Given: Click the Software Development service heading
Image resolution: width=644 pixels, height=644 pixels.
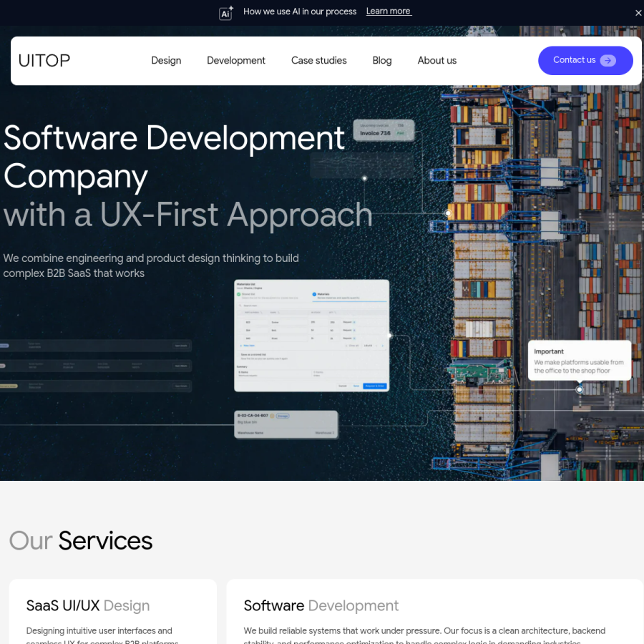Looking at the screenshot, I should pos(321,605).
